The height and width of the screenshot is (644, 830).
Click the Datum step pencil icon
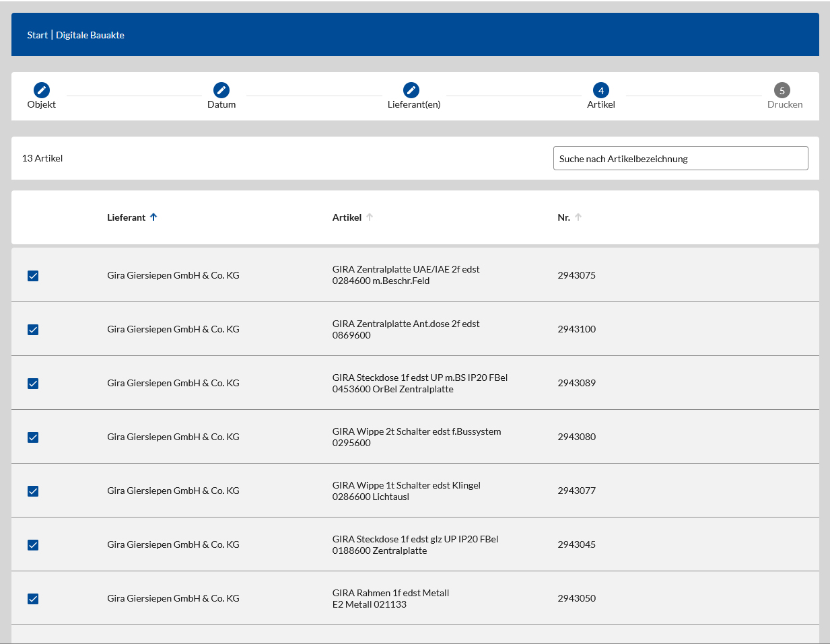click(x=221, y=90)
